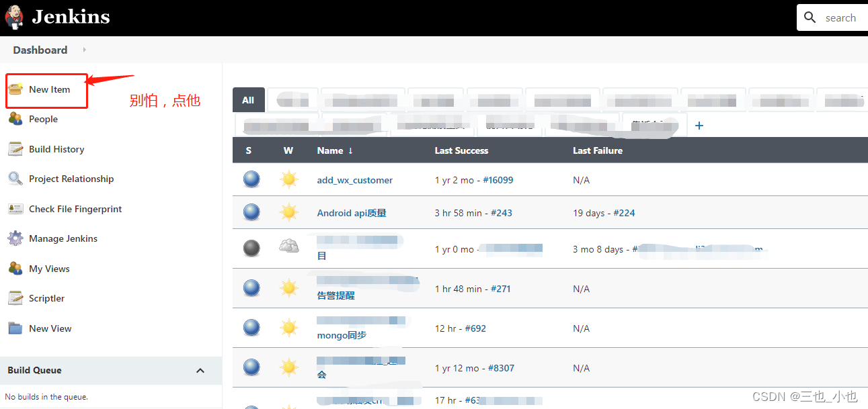This screenshot has height=409, width=868.
Task: Open the Scriptler link
Action: click(47, 298)
